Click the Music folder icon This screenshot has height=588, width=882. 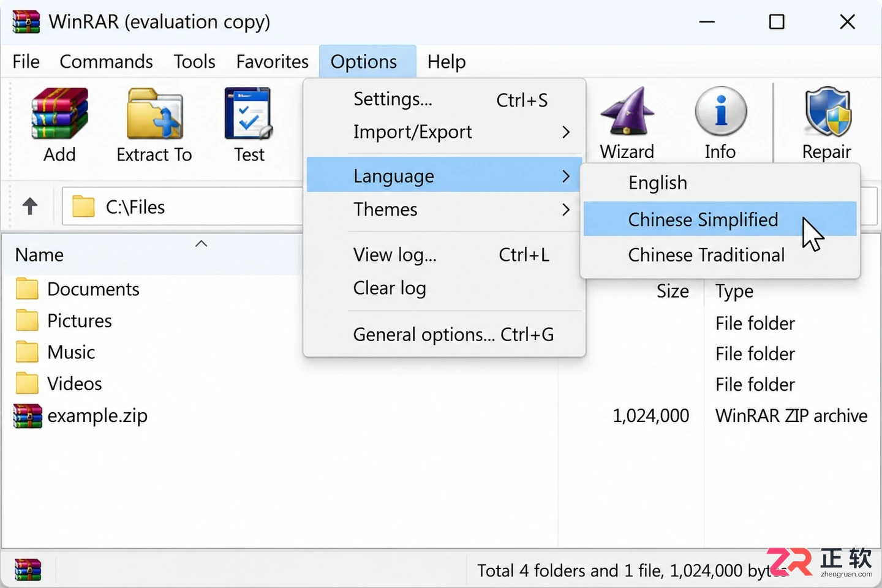point(27,352)
